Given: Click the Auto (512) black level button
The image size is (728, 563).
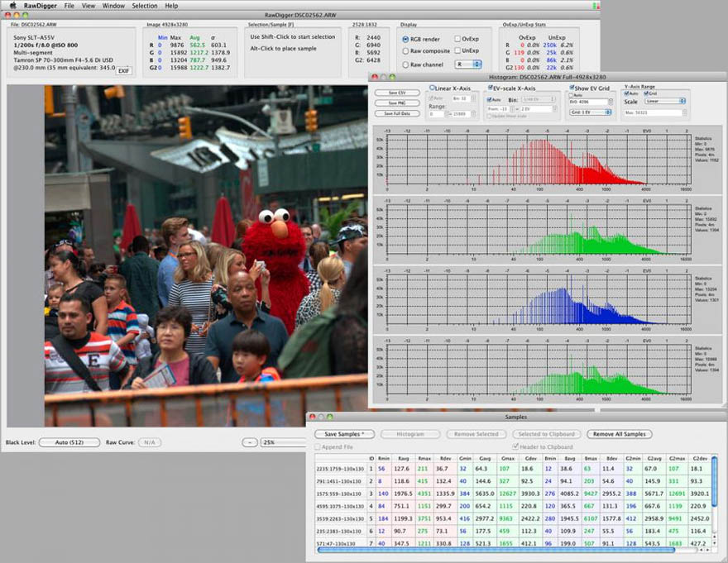Looking at the screenshot, I should point(69,442).
